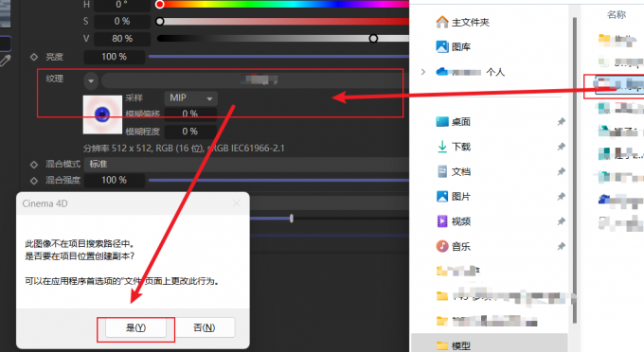644x352 pixels.
Task: Click the pin icon next to 视频
Action: click(x=561, y=221)
